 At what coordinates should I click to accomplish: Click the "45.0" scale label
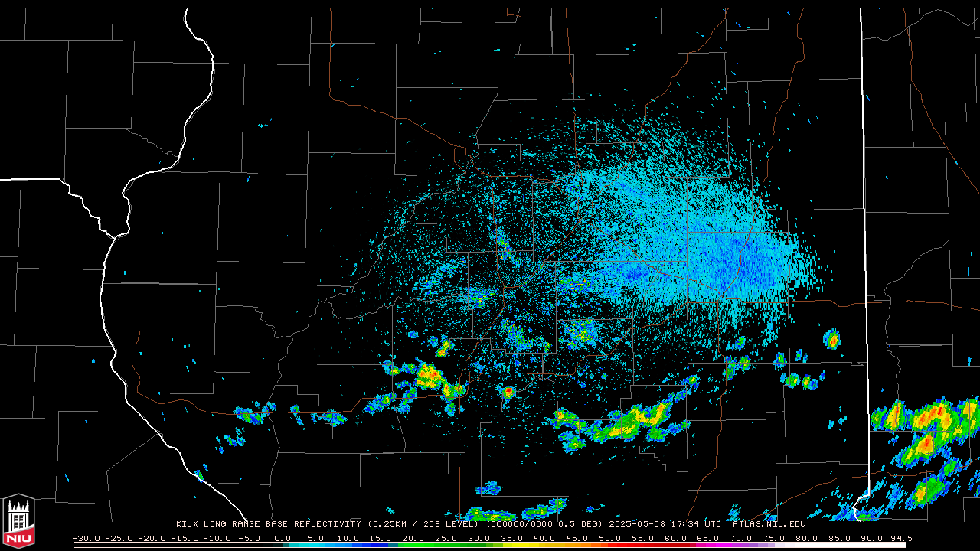pos(577,539)
